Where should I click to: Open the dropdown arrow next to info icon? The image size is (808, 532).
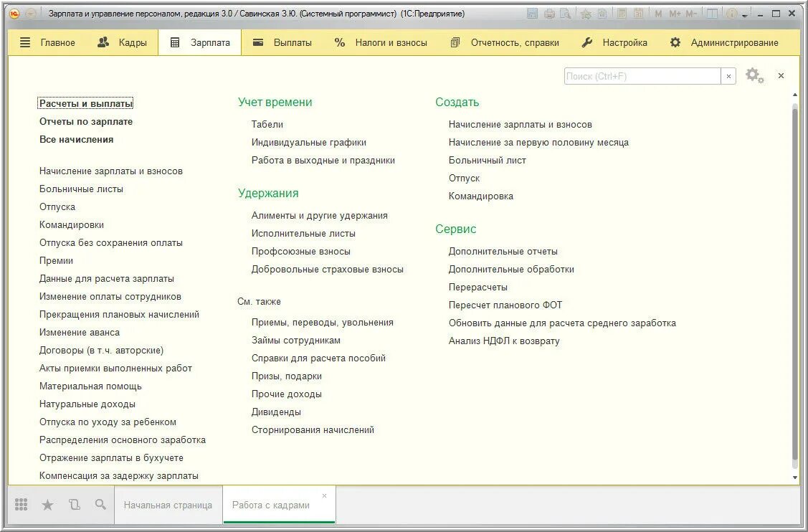click(x=745, y=16)
